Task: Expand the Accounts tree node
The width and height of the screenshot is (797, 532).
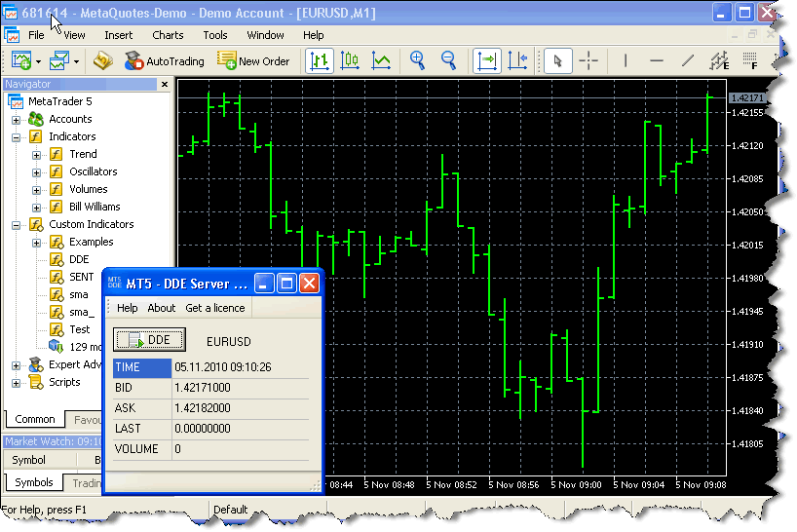Action: pyautogui.click(x=17, y=120)
